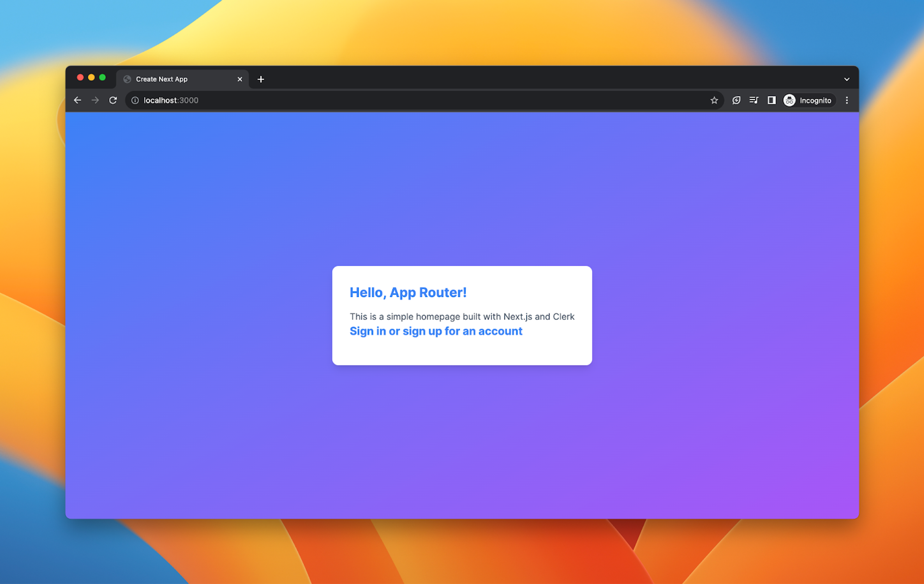Click the localhost:3000 address bar
This screenshot has height=584, width=924.
[x=424, y=100]
